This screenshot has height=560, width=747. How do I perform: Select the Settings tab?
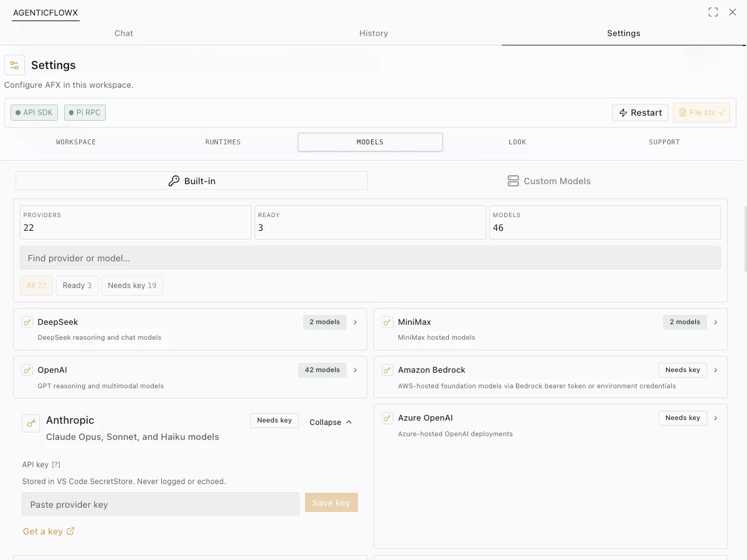click(x=624, y=34)
